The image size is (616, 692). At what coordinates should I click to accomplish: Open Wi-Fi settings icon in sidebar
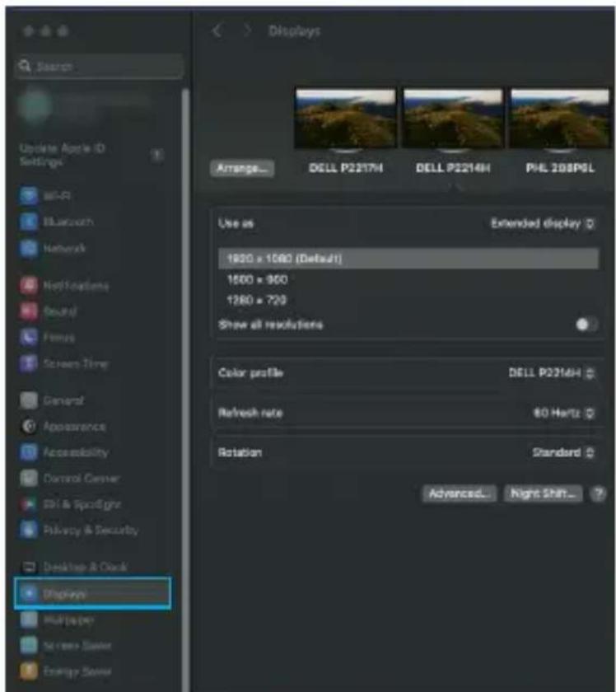click(x=29, y=195)
